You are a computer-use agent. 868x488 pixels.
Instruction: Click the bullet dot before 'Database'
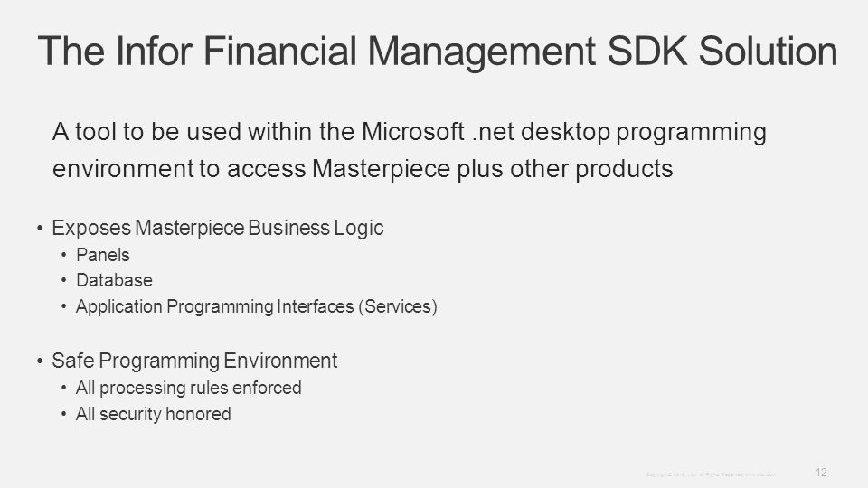click(x=64, y=280)
